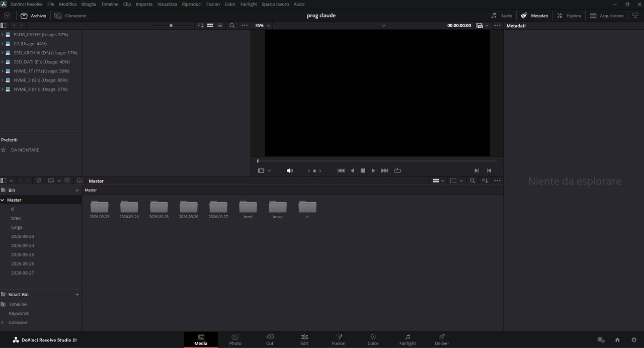This screenshot has width=644, height=348.
Task: Open the Timeline menu
Action: (x=110, y=4)
